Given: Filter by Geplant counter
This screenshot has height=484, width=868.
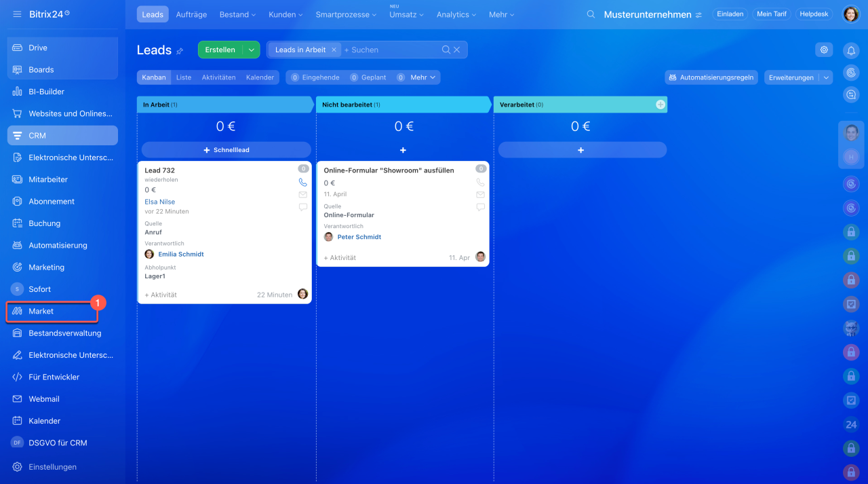Looking at the screenshot, I should tap(368, 77).
